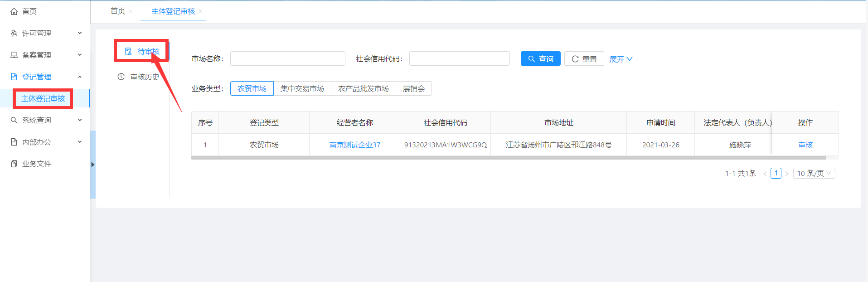868x282 pixels.
Task: Open 主体登记审核 submenu item
Action: (x=43, y=99)
